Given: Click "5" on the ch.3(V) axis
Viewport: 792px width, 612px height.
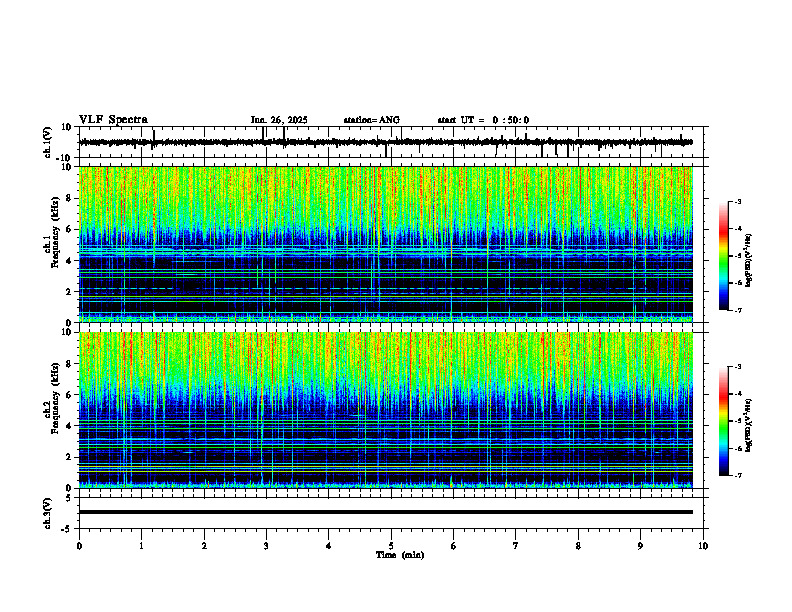Looking at the screenshot, I should pyautogui.click(x=70, y=498).
